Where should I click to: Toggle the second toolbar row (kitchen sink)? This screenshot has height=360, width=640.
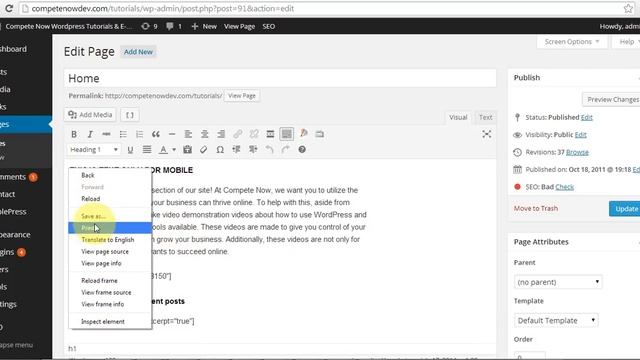[x=287, y=134]
